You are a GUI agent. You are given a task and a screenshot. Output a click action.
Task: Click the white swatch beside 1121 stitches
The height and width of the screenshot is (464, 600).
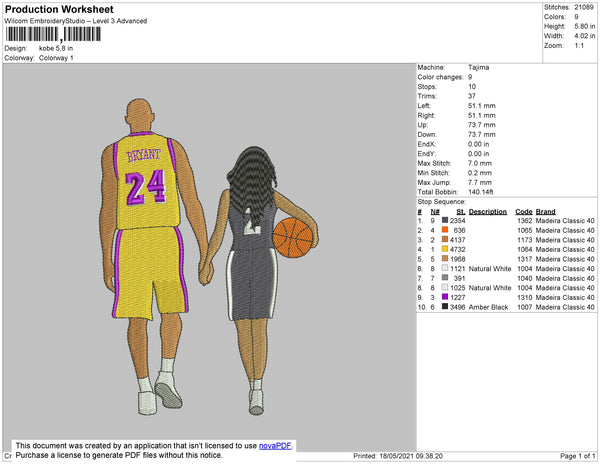tap(445, 268)
